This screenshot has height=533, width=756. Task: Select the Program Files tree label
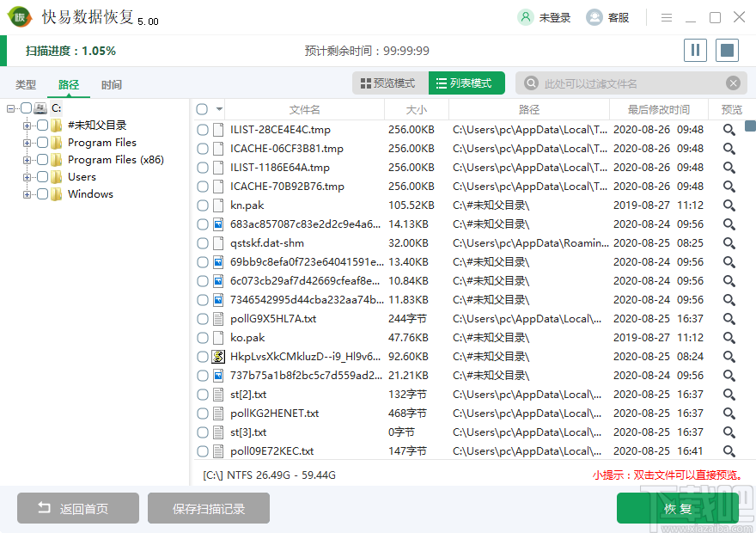tap(102, 143)
